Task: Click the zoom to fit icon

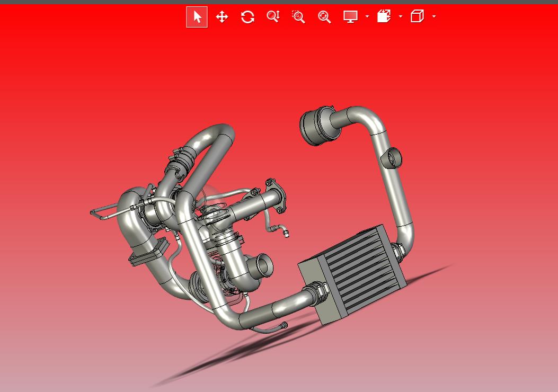Action: (x=324, y=17)
